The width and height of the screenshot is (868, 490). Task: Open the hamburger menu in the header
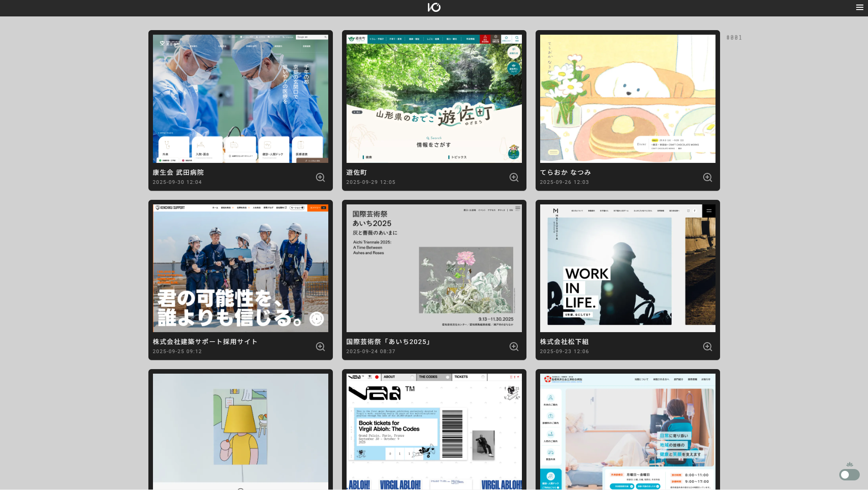859,7
